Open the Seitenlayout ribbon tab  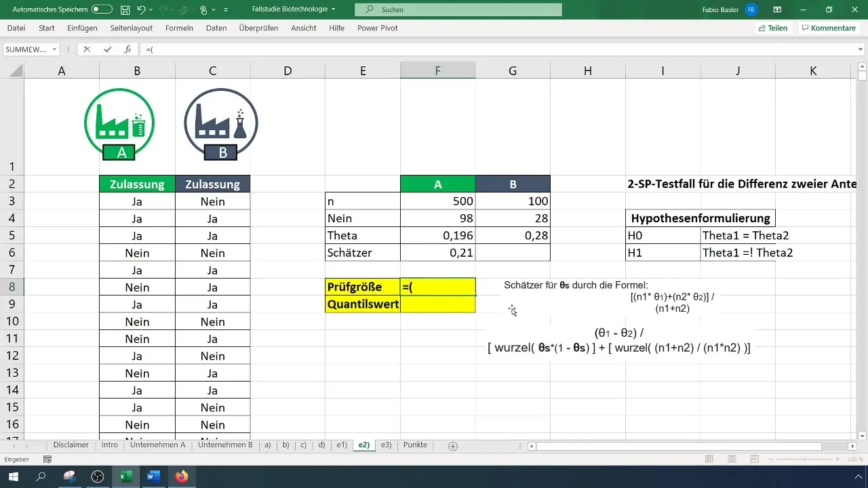coord(132,28)
